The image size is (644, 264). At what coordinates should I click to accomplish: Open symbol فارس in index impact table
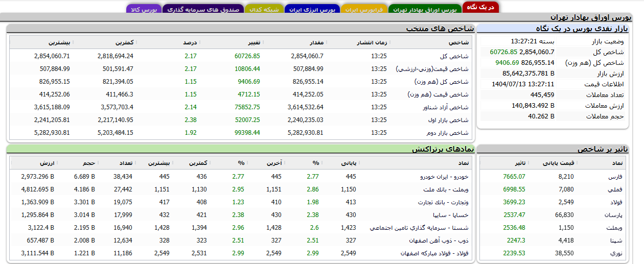(614, 177)
